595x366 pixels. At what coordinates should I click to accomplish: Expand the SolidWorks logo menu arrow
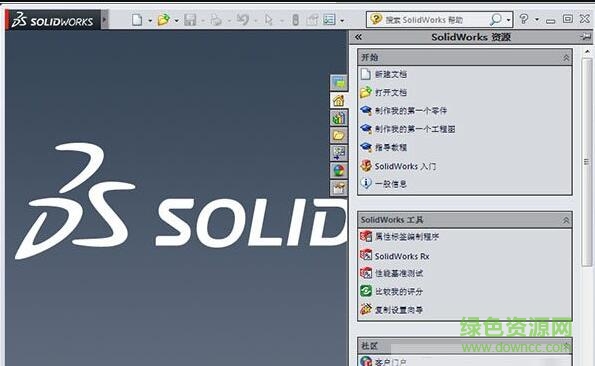[105, 20]
